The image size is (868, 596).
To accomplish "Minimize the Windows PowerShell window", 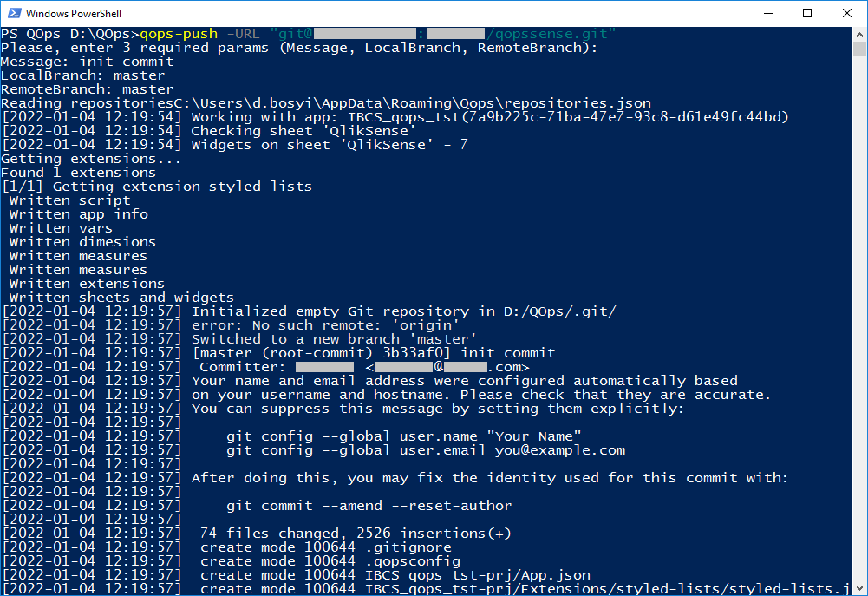I will pos(767,13).
